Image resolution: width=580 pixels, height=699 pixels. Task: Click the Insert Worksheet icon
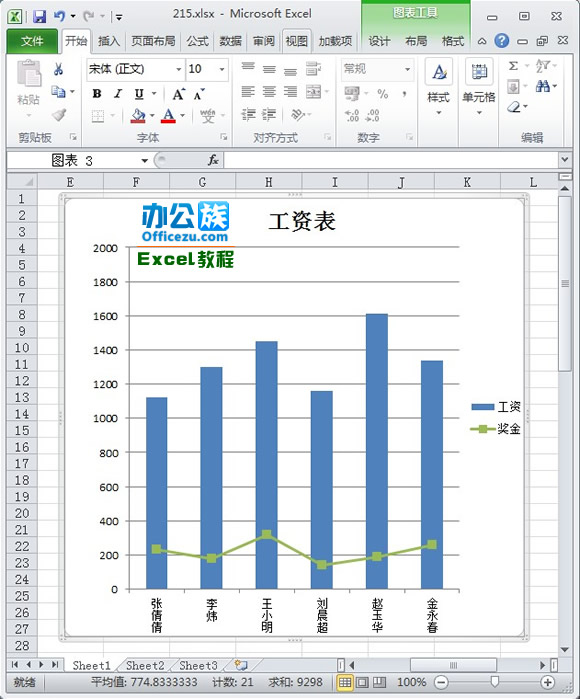pos(241,665)
